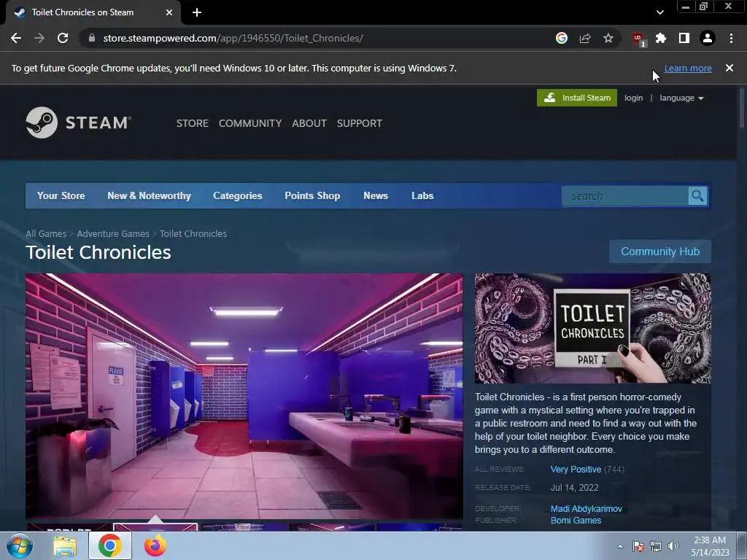Open the tab search chevron
Viewport: 747px width, 560px height.
point(659,12)
